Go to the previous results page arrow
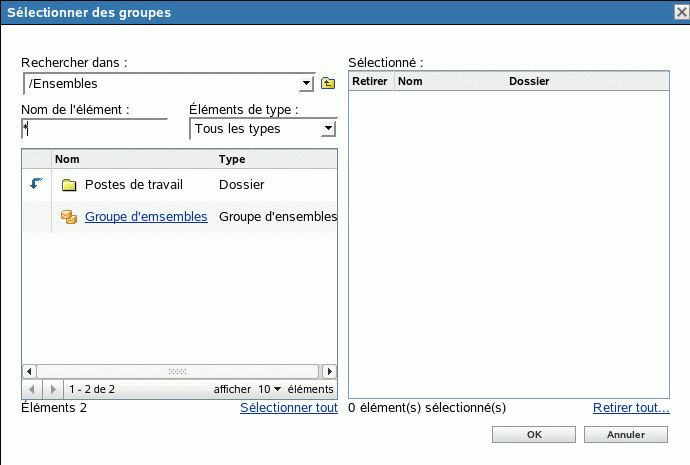The height and width of the screenshot is (465, 690). click(31, 388)
